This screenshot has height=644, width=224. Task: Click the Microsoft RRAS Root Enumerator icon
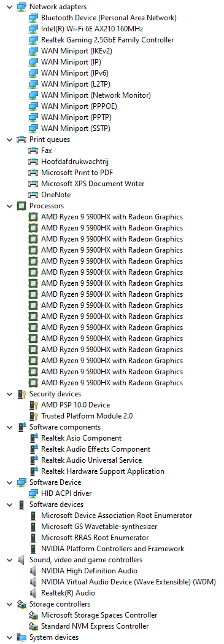coord(33,538)
